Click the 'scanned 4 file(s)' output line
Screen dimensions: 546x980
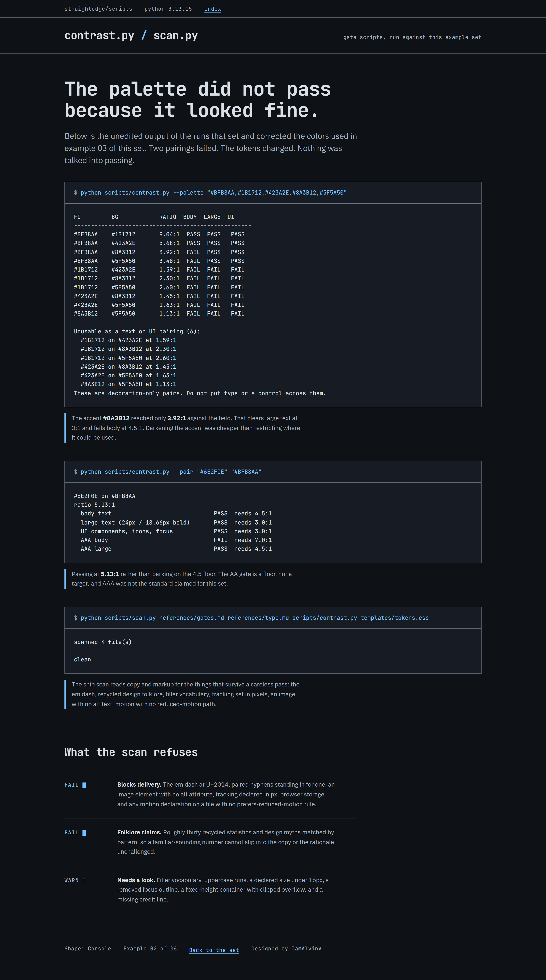click(103, 642)
